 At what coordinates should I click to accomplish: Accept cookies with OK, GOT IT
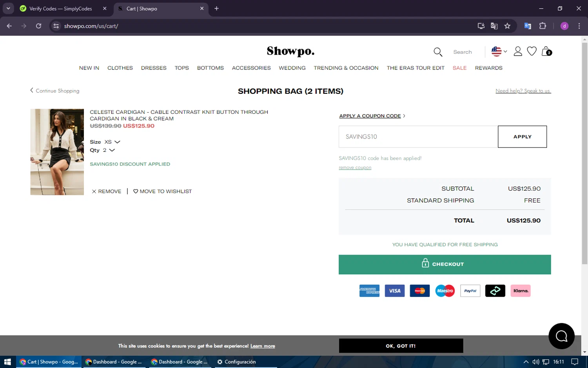(x=401, y=346)
